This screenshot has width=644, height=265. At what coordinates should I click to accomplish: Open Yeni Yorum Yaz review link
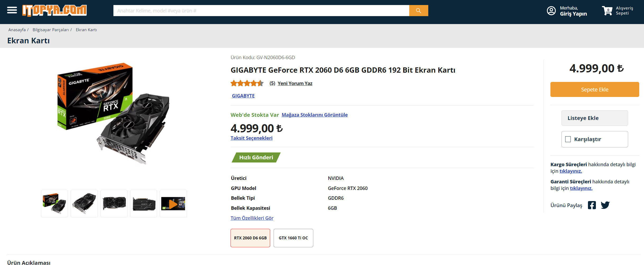click(295, 83)
